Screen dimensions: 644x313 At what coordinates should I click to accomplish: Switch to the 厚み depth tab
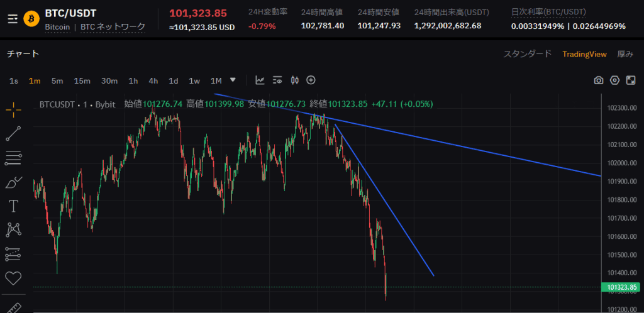click(x=625, y=54)
